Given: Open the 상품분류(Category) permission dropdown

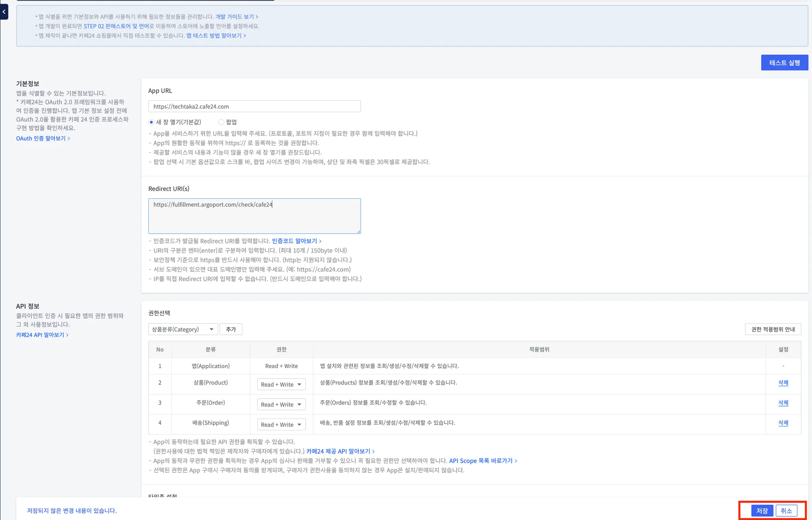Looking at the screenshot, I should tap(183, 329).
